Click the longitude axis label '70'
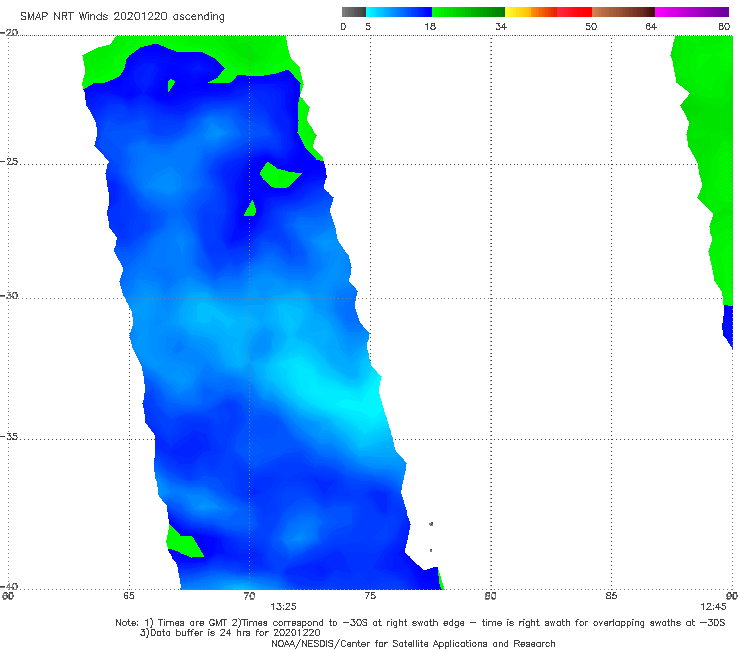The width and height of the screenshot is (740, 650). [249, 596]
